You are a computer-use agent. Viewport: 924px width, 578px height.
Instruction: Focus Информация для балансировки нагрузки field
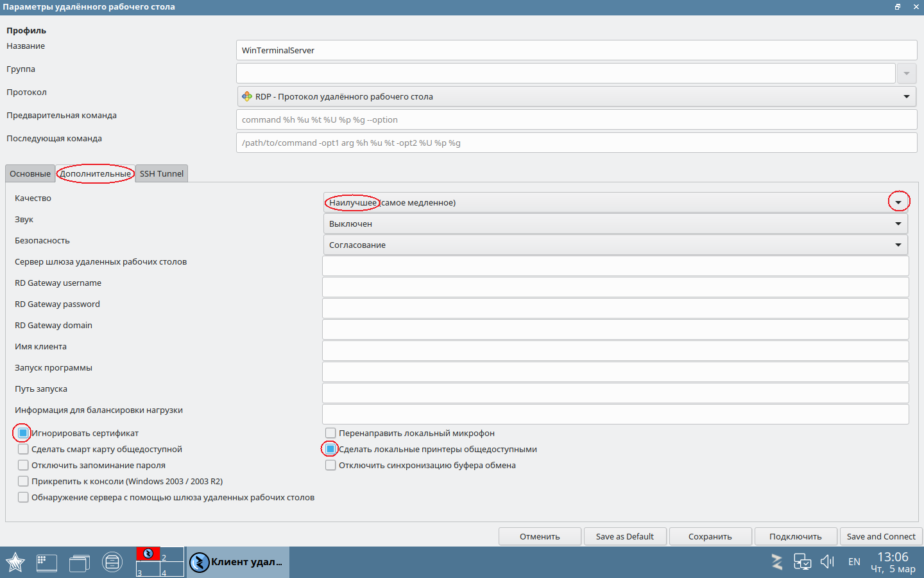tap(615, 414)
